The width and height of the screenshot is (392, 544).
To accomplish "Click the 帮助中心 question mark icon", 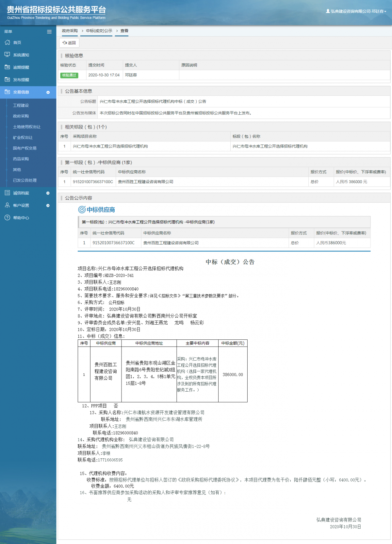I will [x=7, y=218].
